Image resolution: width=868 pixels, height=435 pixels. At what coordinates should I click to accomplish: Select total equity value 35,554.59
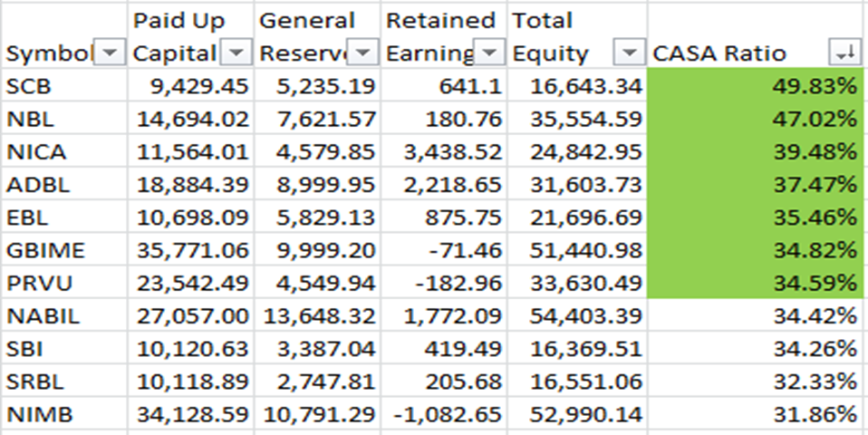pos(577,119)
